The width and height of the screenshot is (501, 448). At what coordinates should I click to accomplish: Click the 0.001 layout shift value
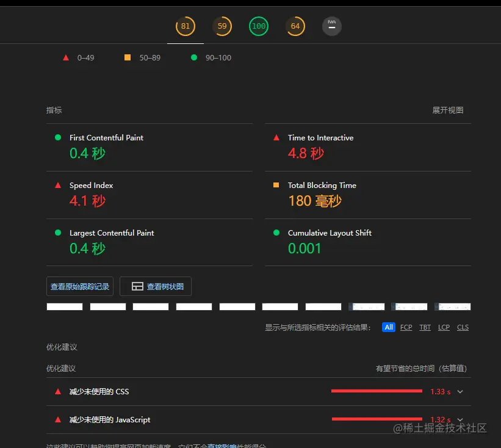point(304,248)
